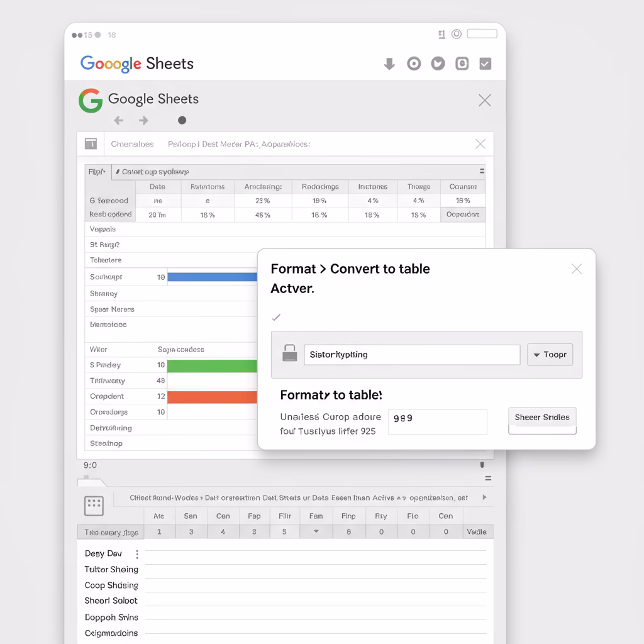Image resolution: width=644 pixels, height=644 pixels.
Task: Click the blue Souhoupt progress bar
Action: (212, 277)
